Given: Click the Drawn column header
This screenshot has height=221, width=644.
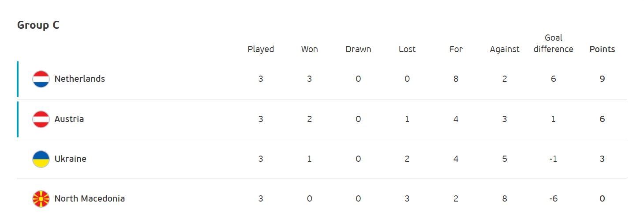Looking at the screenshot, I should tap(358, 49).
